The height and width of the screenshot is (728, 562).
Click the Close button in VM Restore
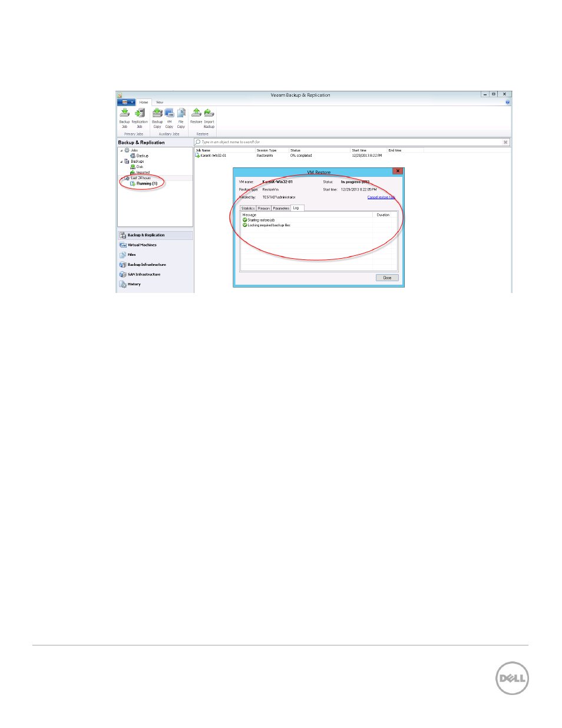387,278
